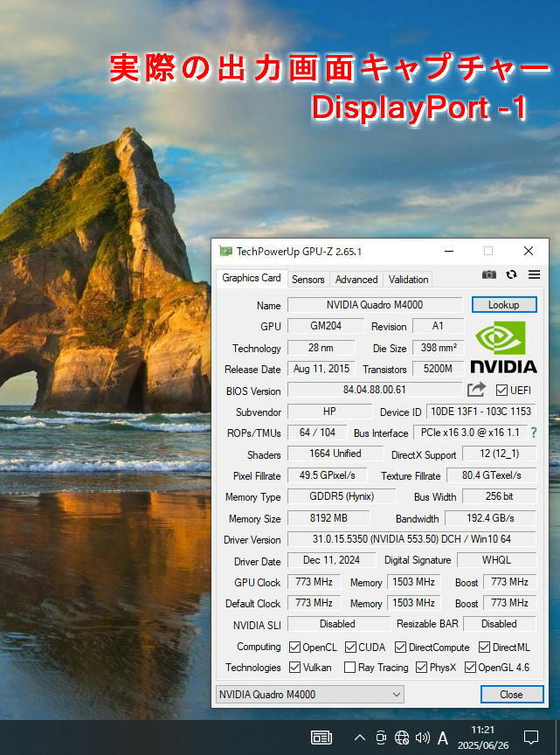Switch to the Validation tab
The width and height of the screenshot is (560, 755).
408,280
